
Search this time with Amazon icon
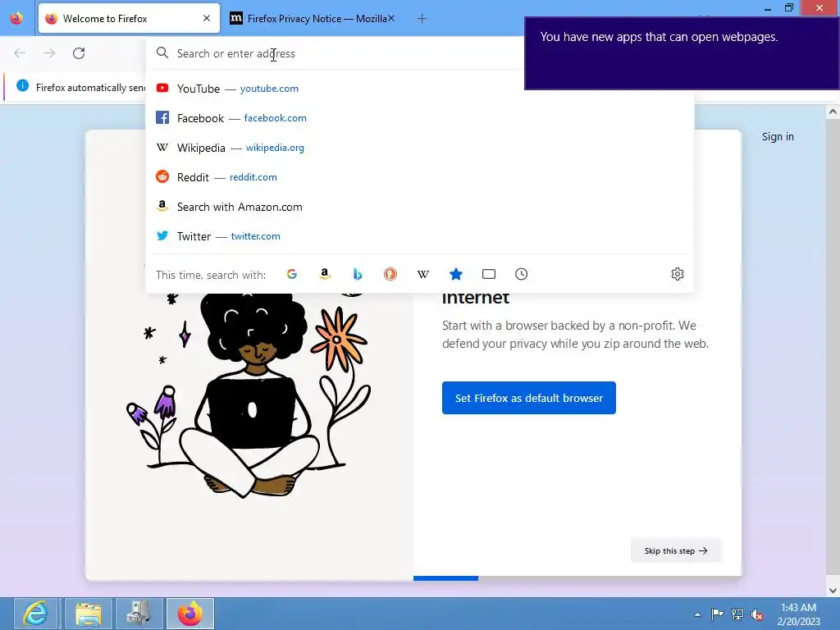coord(325,274)
